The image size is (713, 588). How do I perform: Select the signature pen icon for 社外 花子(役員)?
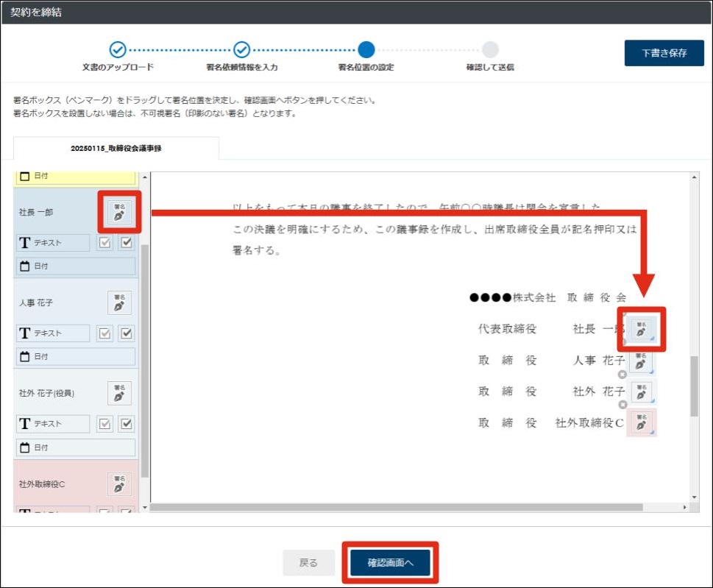point(119,394)
